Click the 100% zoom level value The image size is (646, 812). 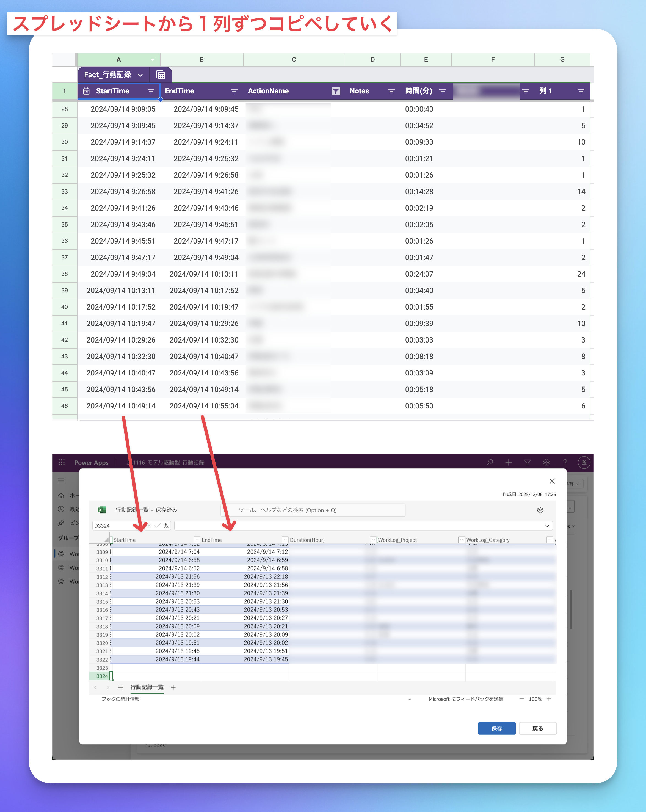coord(535,699)
